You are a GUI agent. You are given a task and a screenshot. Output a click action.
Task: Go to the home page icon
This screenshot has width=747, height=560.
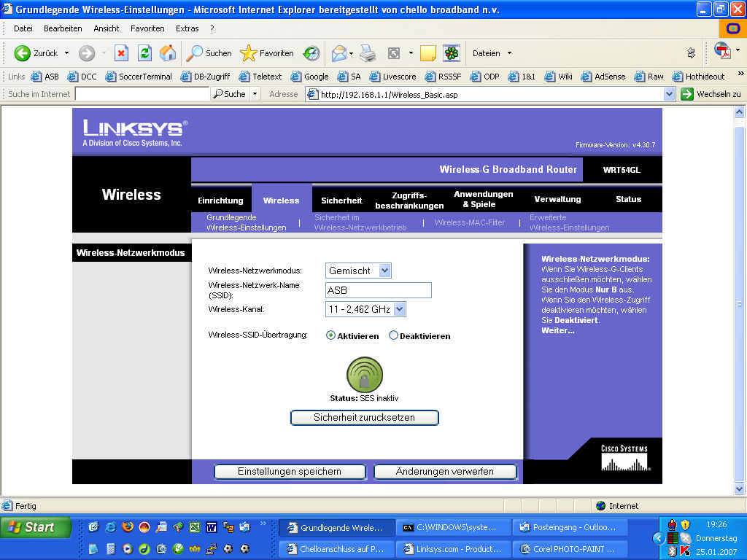point(168,53)
